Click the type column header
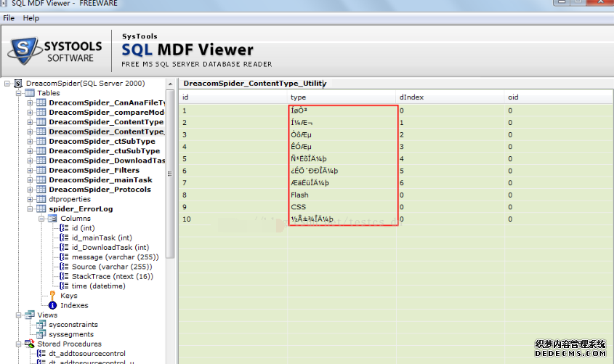This screenshot has width=614, height=364. (x=342, y=97)
